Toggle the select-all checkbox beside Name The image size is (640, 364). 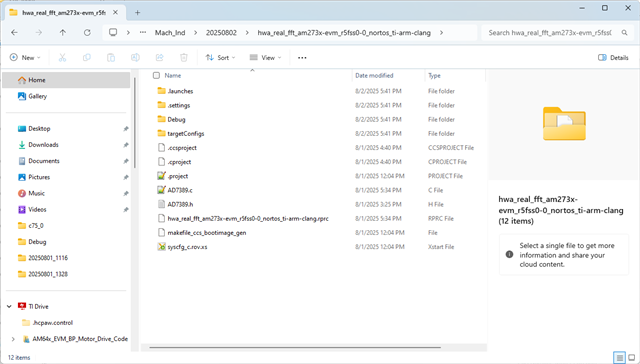(156, 75)
